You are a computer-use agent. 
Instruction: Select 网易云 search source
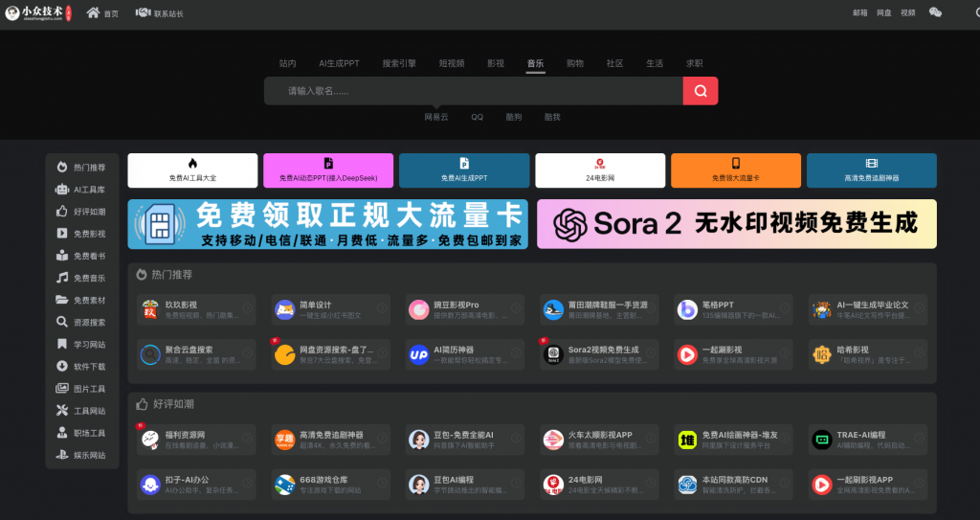coord(436,117)
